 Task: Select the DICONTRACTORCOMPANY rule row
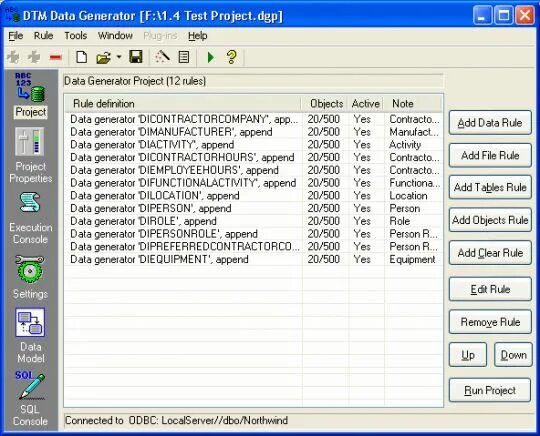coord(253,119)
